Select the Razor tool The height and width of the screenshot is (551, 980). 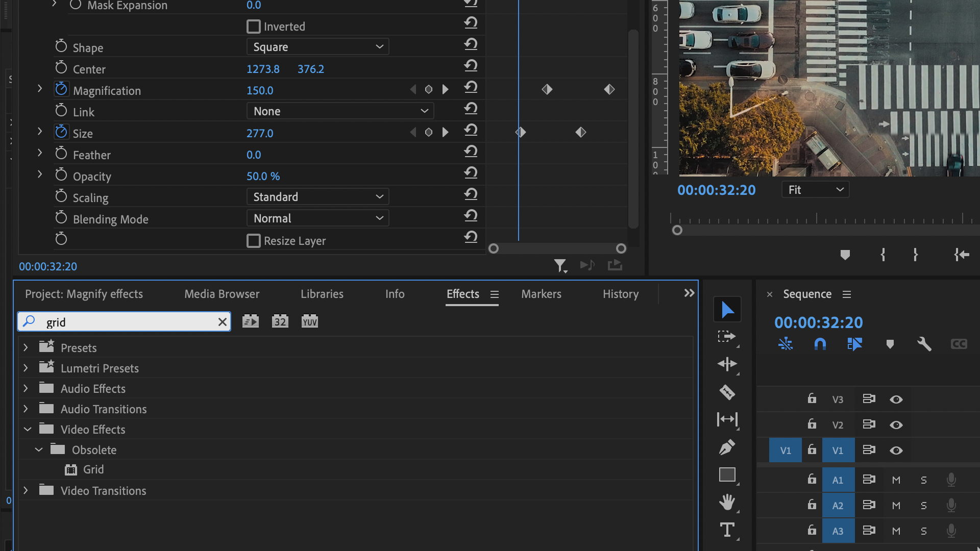(x=727, y=392)
